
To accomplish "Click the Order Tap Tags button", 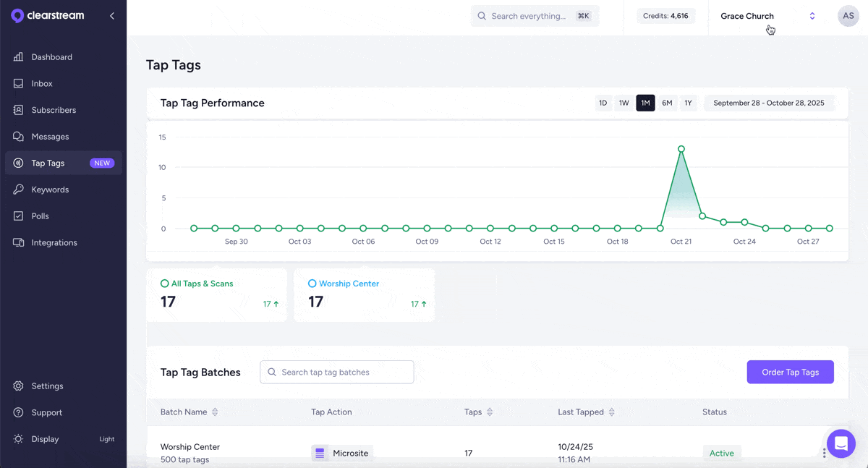I will [790, 373].
